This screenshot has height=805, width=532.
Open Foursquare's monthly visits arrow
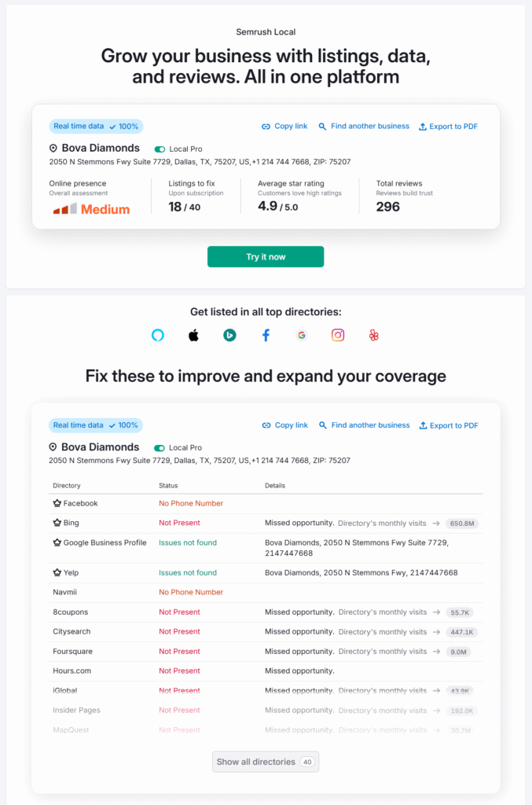[x=436, y=652]
